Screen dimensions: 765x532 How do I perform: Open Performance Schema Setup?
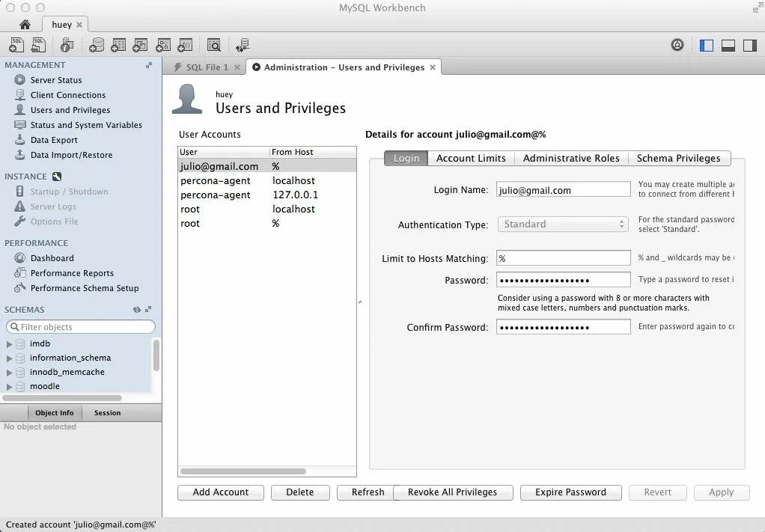tap(85, 288)
